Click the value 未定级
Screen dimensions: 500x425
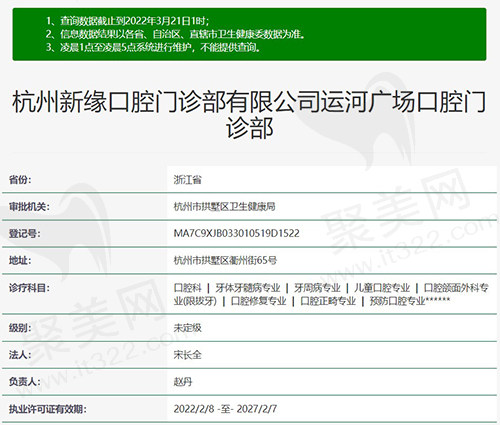click(x=187, y=328)
